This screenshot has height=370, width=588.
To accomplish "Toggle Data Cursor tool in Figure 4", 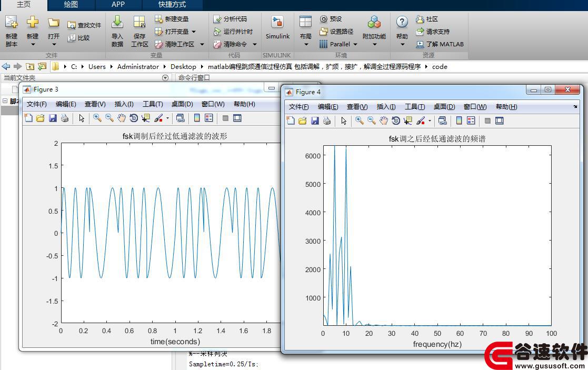I will (x=407, y=121).
